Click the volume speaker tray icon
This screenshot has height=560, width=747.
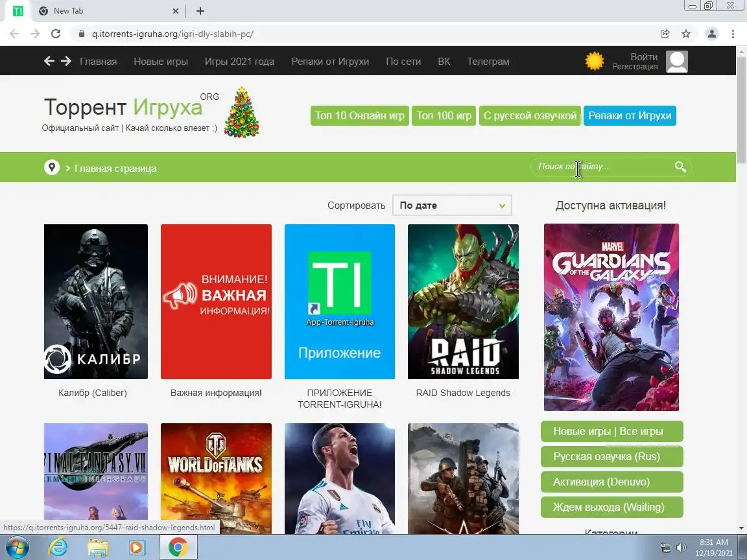(x=682, y=548)
